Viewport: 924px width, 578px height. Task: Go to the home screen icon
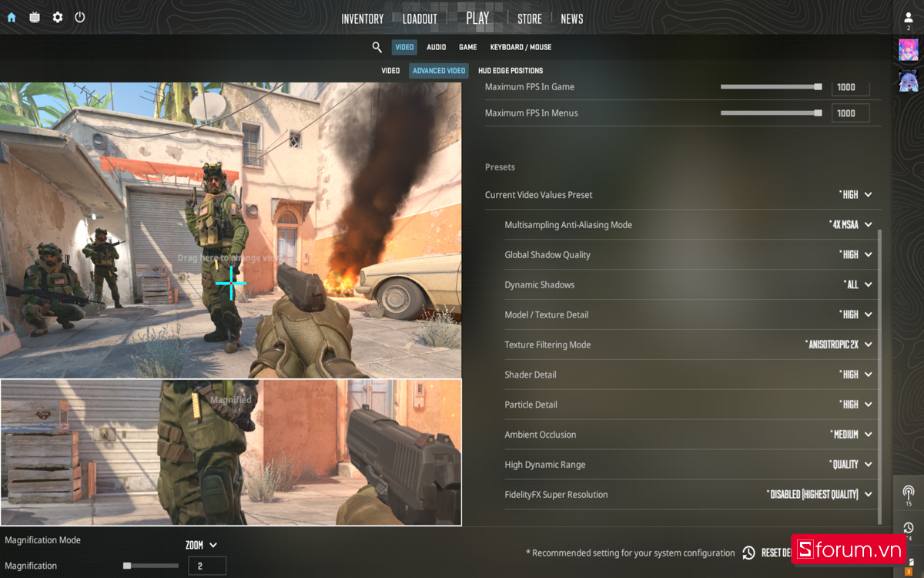click(x=12, y=17)
